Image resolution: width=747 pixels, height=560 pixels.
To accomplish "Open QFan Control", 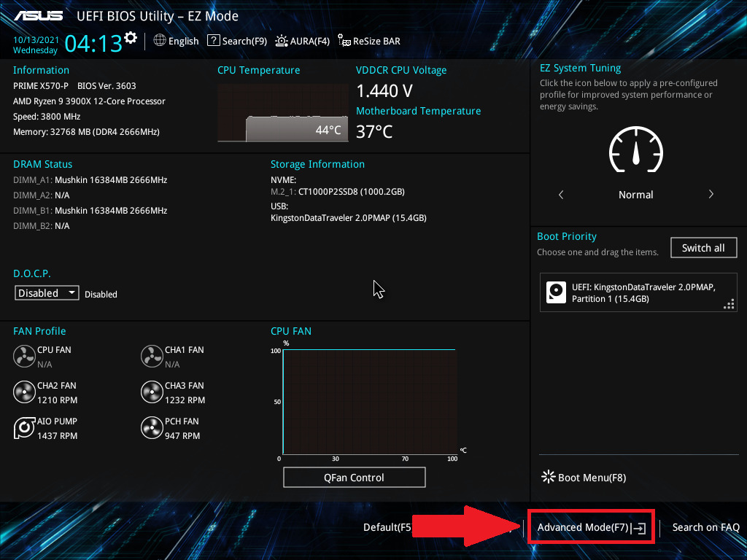I will [x=354, y=478].
